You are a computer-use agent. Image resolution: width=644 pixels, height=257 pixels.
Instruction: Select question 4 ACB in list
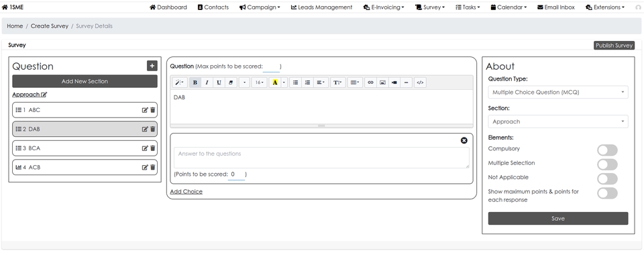pyautogui.click(x=85, y=167)
